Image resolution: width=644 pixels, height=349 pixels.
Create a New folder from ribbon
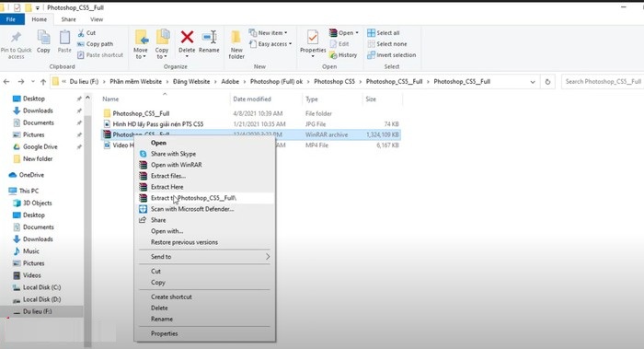pyautogui.click(x=236, y=44)
